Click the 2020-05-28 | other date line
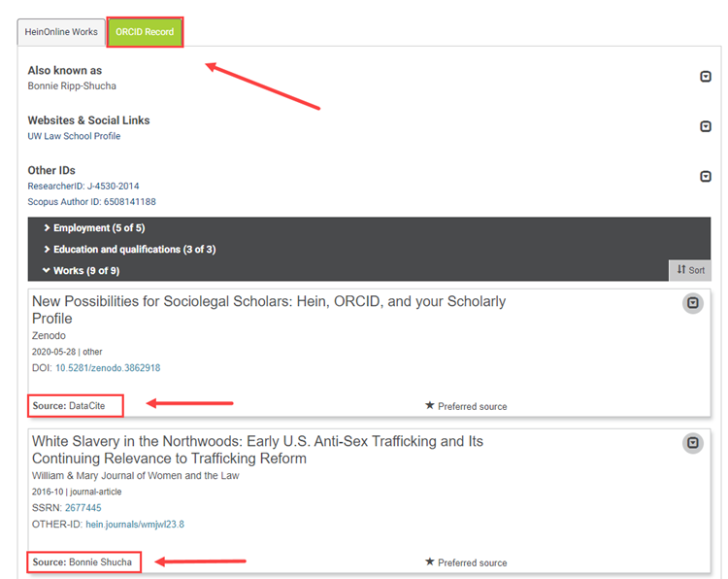728x579 pixels. click(x=67, y=352)
